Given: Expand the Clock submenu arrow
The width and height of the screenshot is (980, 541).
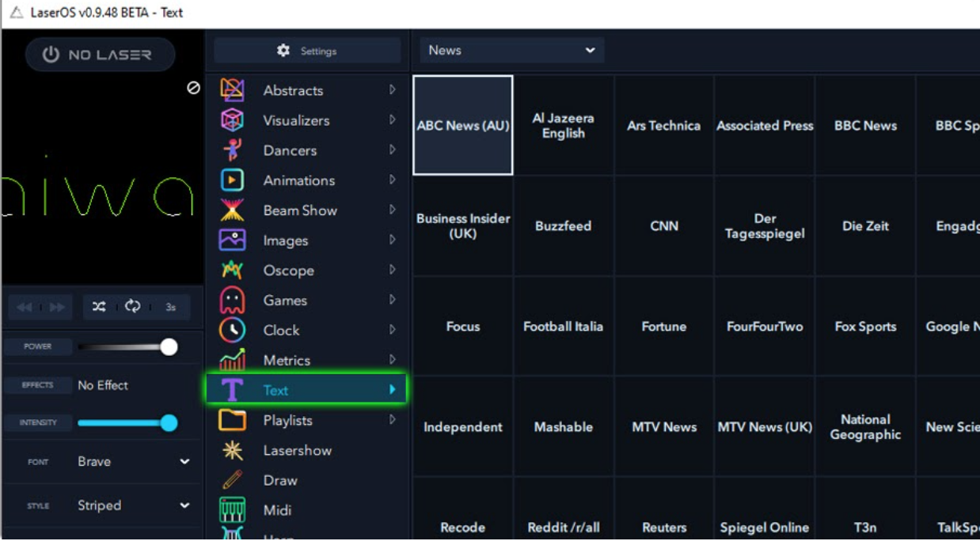Looking at the screenshot, I should [x=393, y=331].
